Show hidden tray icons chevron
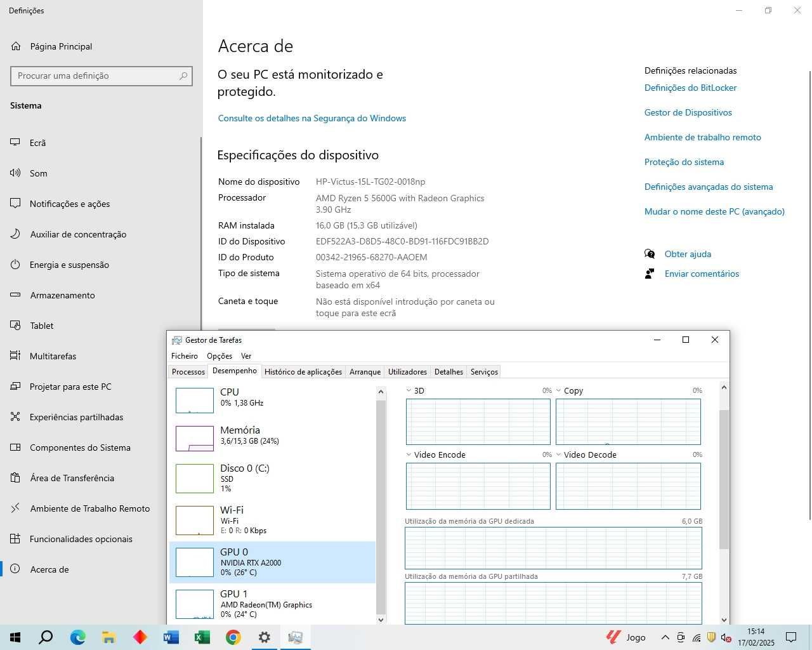This screenshot has width=812, height=650. pos(665,637)
